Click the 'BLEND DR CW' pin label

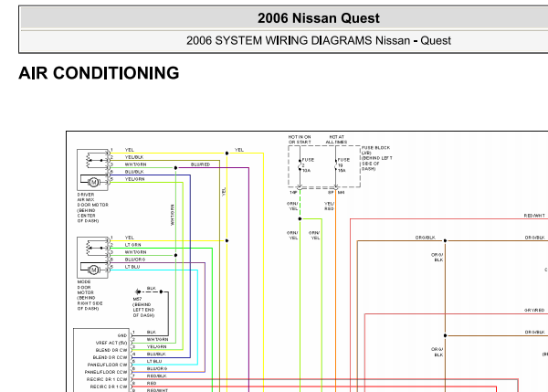coord(111,350)
